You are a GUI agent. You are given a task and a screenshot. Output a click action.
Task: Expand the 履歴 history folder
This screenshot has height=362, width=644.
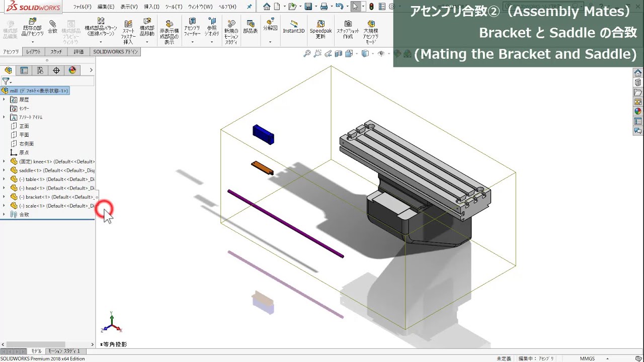[4, 100]
